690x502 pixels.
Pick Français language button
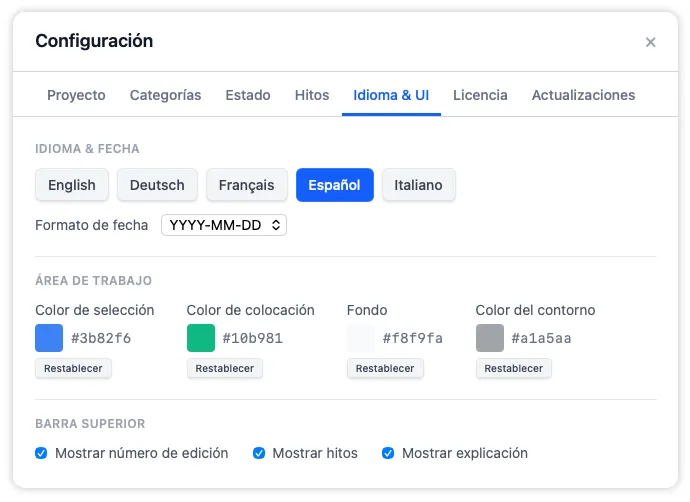(x=246, y=185)
